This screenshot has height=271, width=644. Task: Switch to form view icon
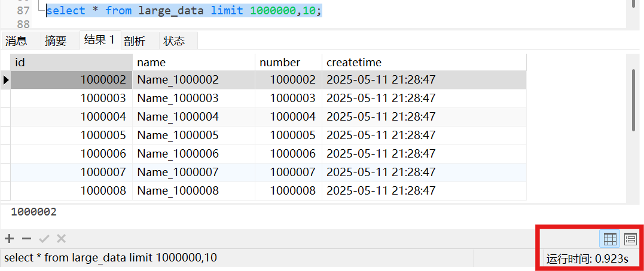630,239
